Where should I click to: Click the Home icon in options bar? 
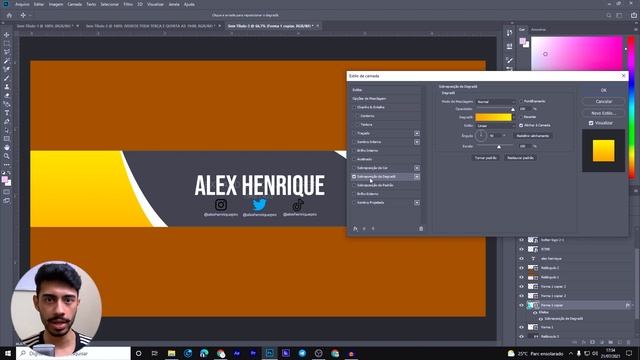[x=9, y=15]
